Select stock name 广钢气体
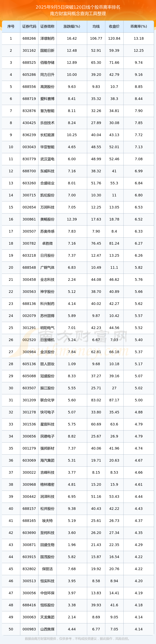 click(47, 268)
